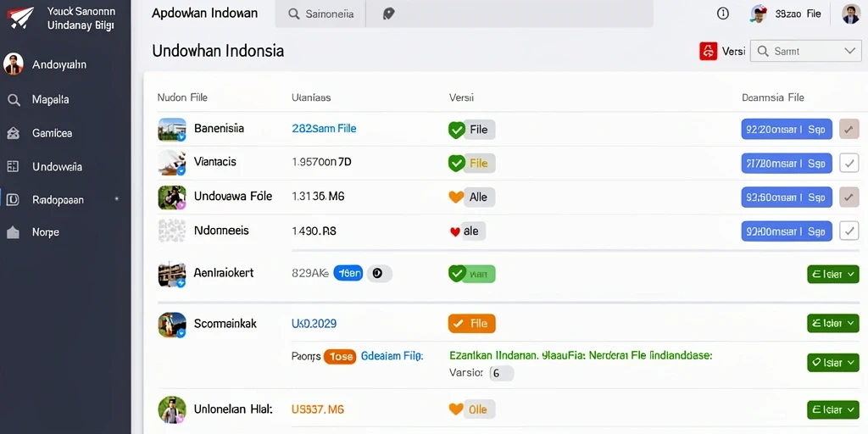Open the Mapalia search sidebar icon
The height and width of the screenshot is (434, 868).
pyautogui.click(x=14, y=100)
